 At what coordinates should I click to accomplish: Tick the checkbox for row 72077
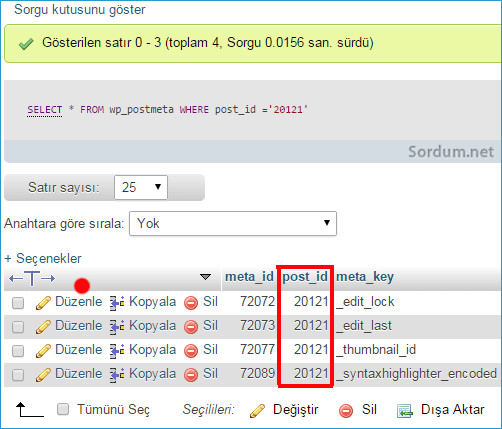(x=18, y=351)
